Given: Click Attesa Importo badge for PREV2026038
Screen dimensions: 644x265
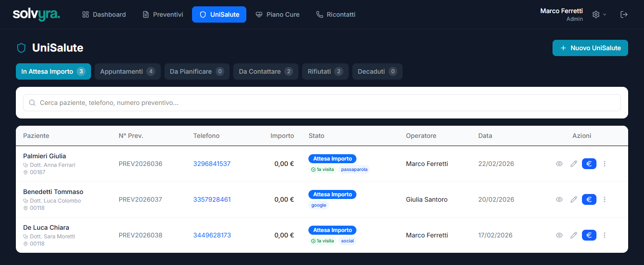Looking at the screenshot, I should pyautogui.click(x=332, y=230).
